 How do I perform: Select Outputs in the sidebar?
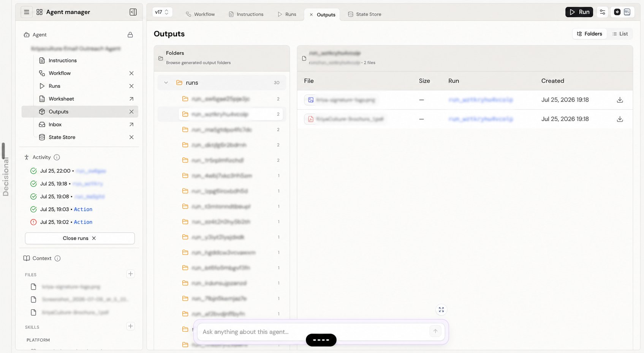[x=80, y=112]
